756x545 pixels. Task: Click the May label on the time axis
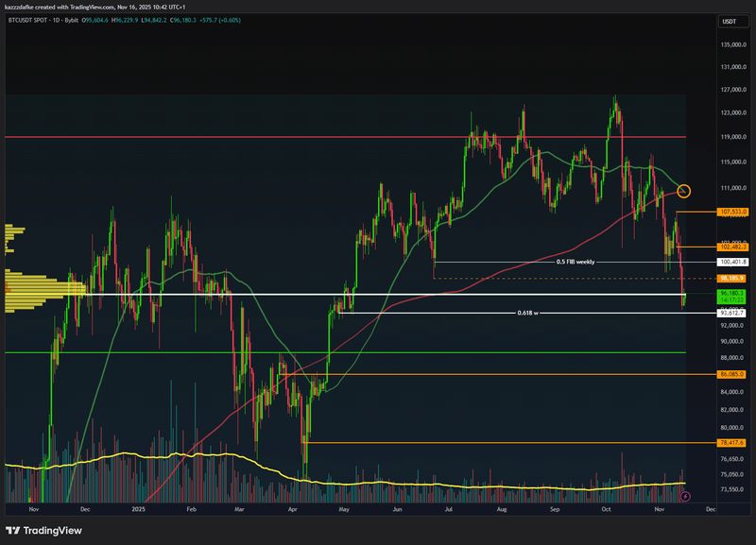(344, 509)
